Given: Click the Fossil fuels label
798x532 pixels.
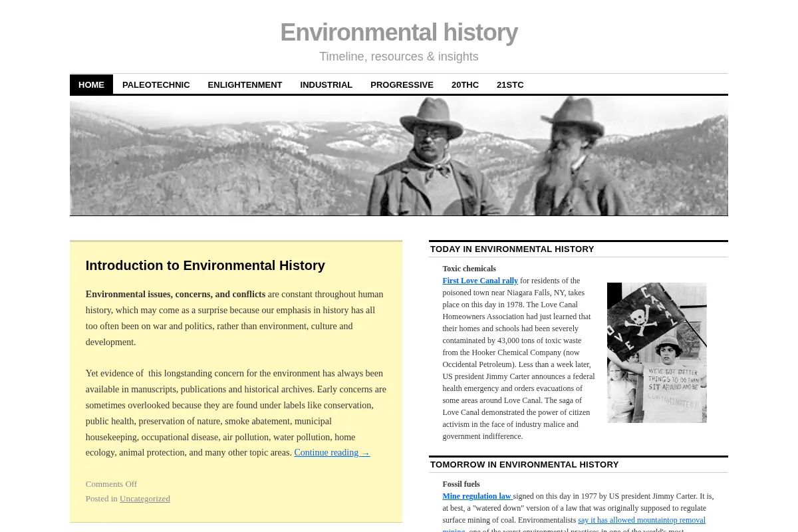Looking at the screenshot, I should [462, 484].
